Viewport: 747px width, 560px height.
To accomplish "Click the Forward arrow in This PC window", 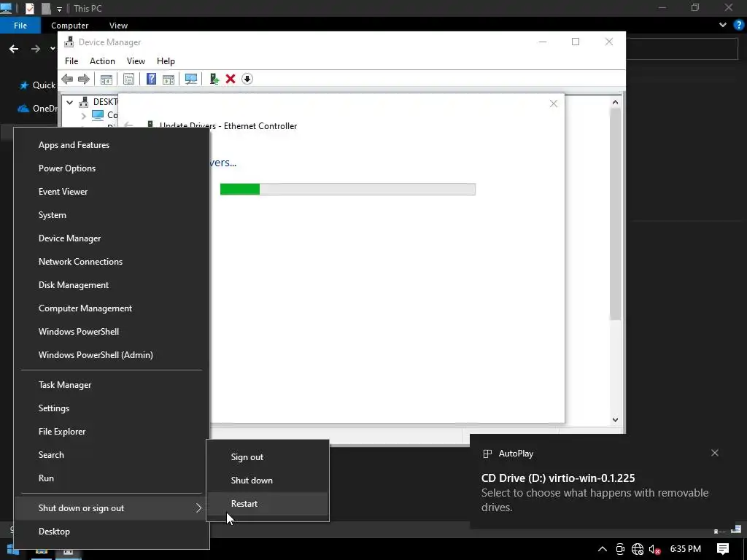I will pyautogui.click(x=36, y=49).
